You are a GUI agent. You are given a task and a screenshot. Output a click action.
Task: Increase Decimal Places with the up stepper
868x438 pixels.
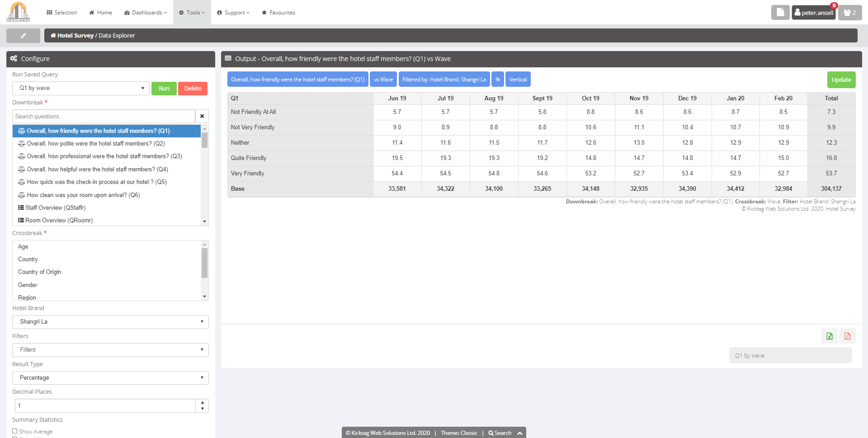point(202,403)
